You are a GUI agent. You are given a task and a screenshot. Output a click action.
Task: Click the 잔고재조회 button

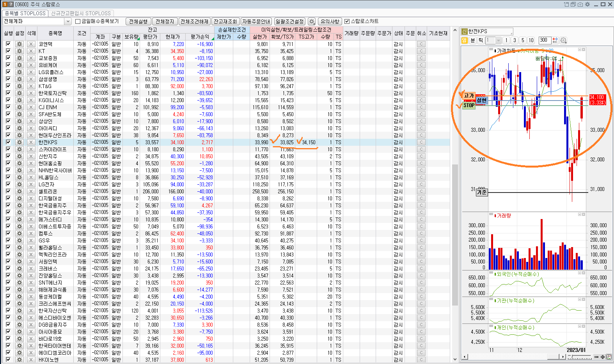225,21
